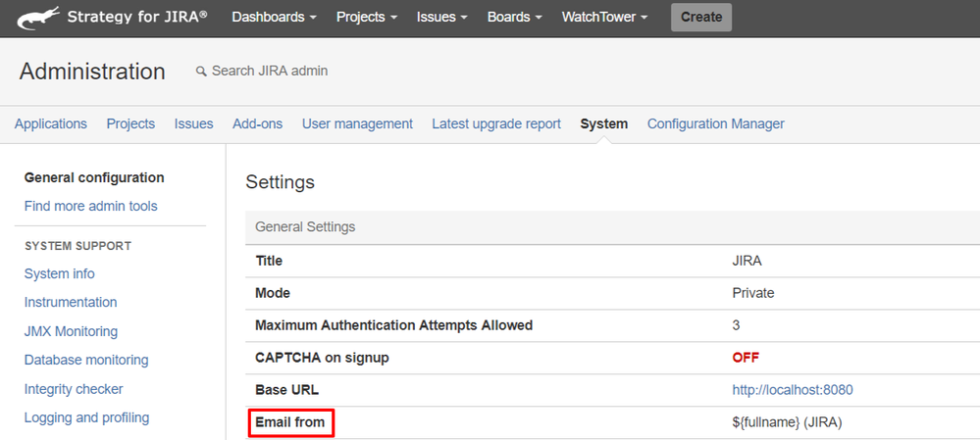Open the JMX Monitoring sidebar link
Image resolution: width=980 pixels, height=440 pixels.
click(x=71, y=331)
